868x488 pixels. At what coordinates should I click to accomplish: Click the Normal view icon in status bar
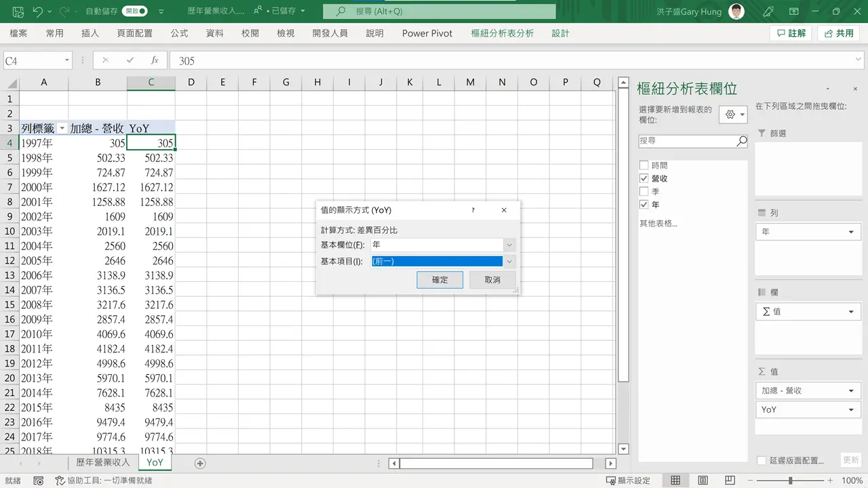click(x=675, y=481)
